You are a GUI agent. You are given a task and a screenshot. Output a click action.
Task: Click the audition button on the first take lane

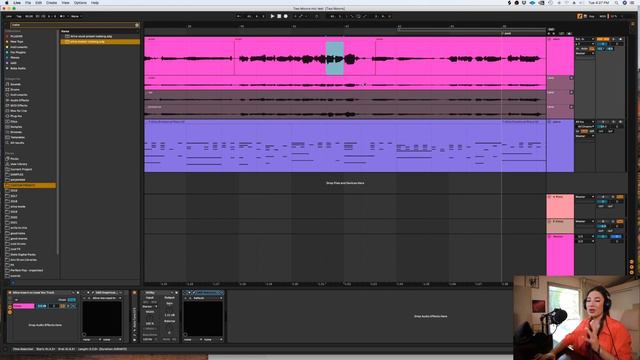[x=571, y=78]
